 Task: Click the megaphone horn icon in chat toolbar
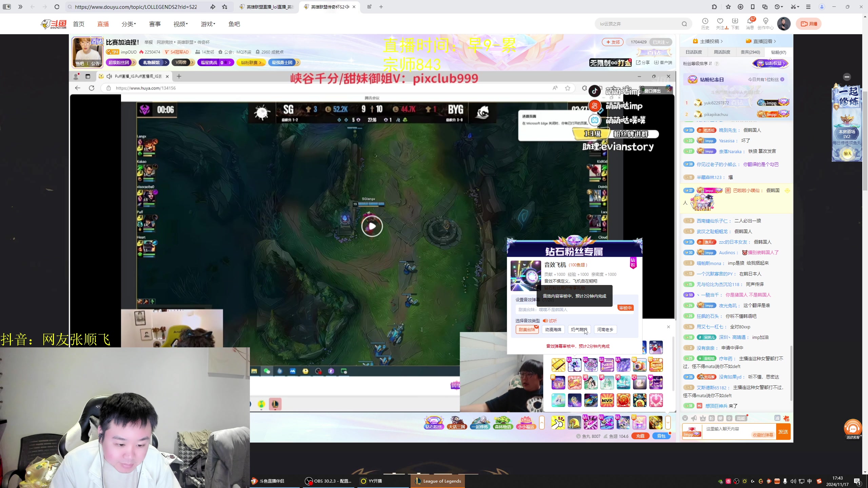point(694,418)
